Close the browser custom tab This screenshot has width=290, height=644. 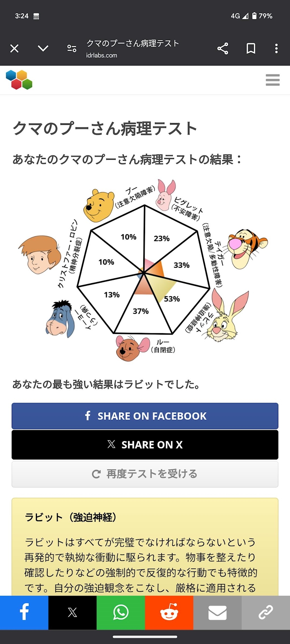(x=14, y=49)
